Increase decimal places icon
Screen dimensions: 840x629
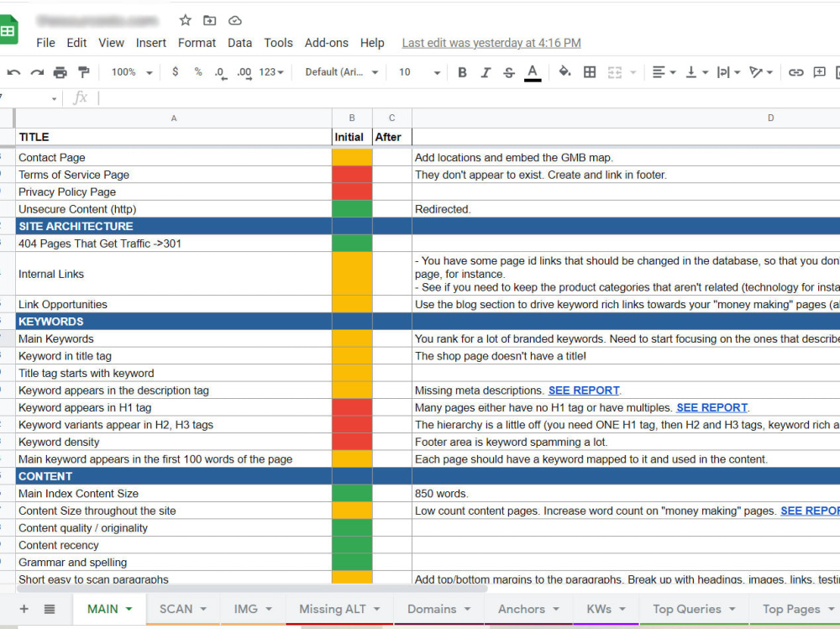pyautogui.click(x=244, y=72)
